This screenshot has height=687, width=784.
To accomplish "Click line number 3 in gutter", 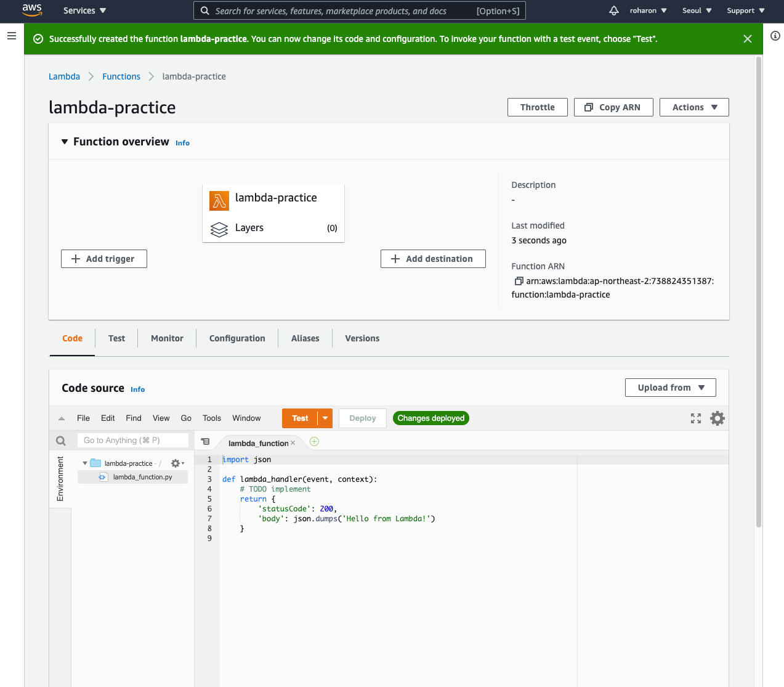I will 209,479.
